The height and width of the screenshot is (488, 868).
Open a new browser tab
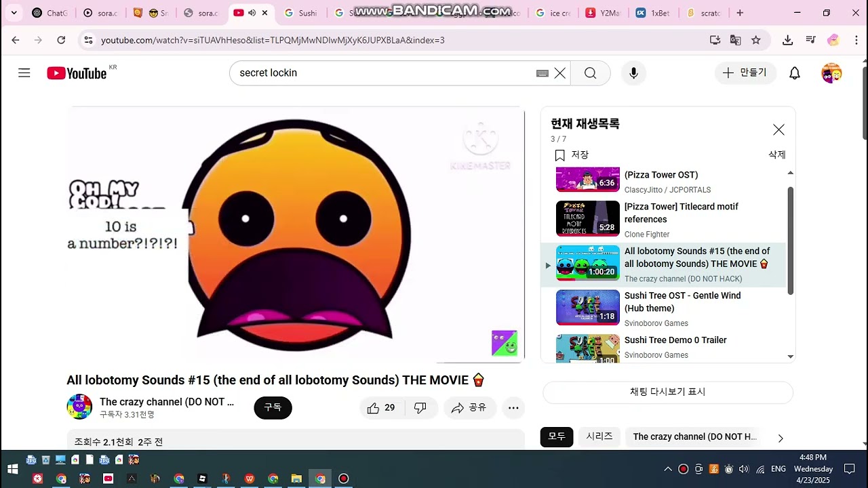pos(740,13)
